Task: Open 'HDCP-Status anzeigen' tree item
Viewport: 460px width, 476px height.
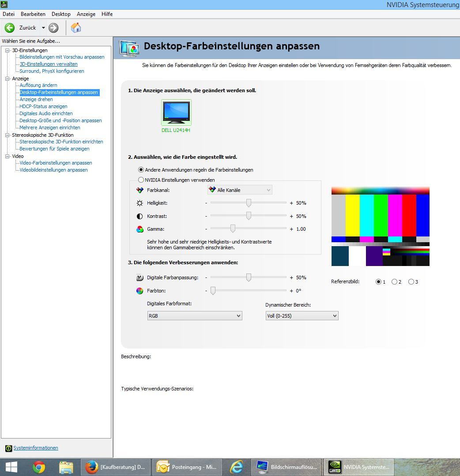Action: (43, 107)
